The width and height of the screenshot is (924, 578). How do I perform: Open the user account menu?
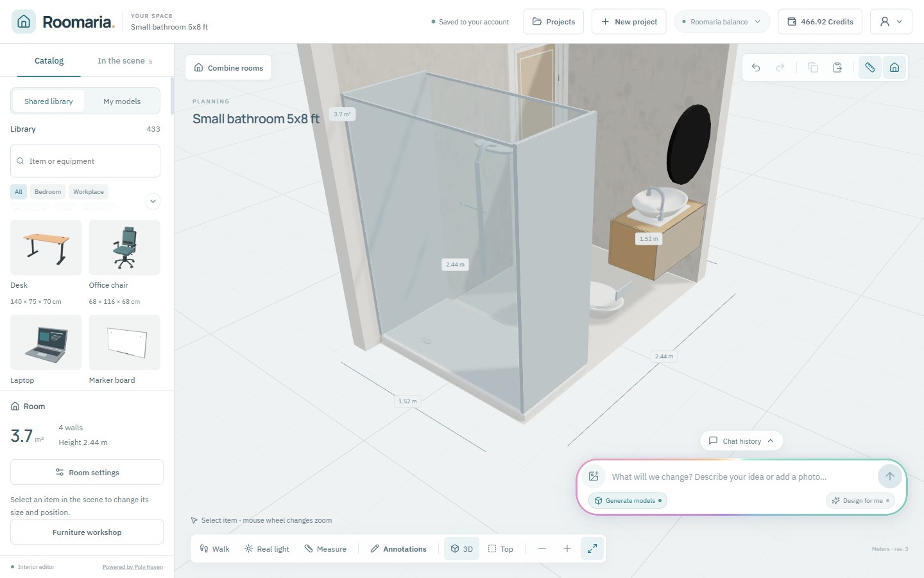pyautogui.click(x=891, y=21)
